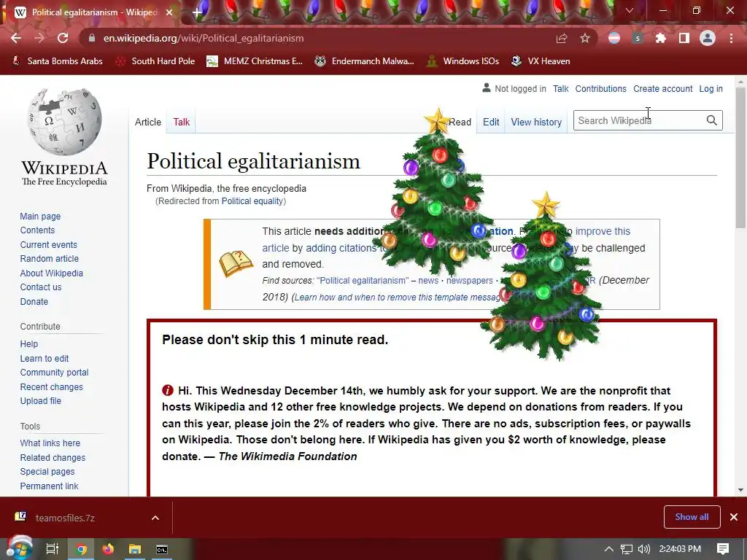Click the Donate sidebar link

point(34,301)
